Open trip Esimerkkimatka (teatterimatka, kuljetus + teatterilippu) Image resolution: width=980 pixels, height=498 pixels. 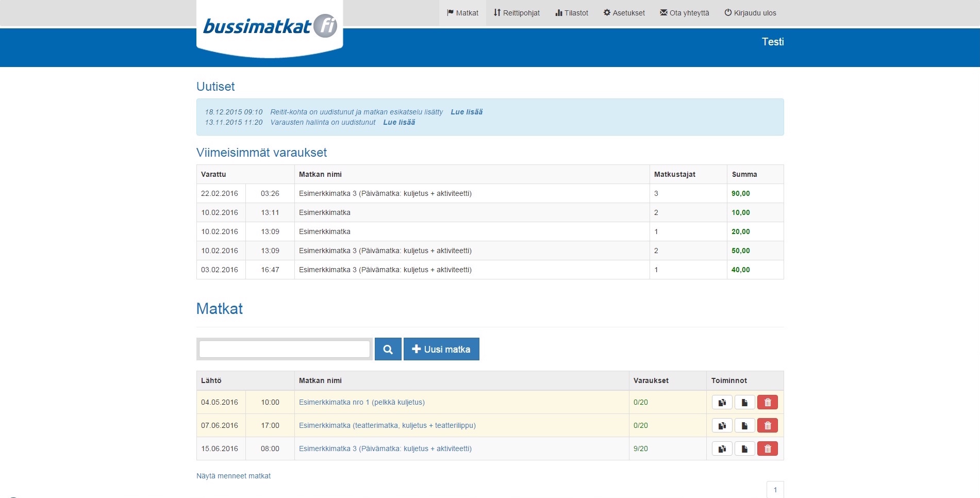pyautogui.click(x=387, y=425)
